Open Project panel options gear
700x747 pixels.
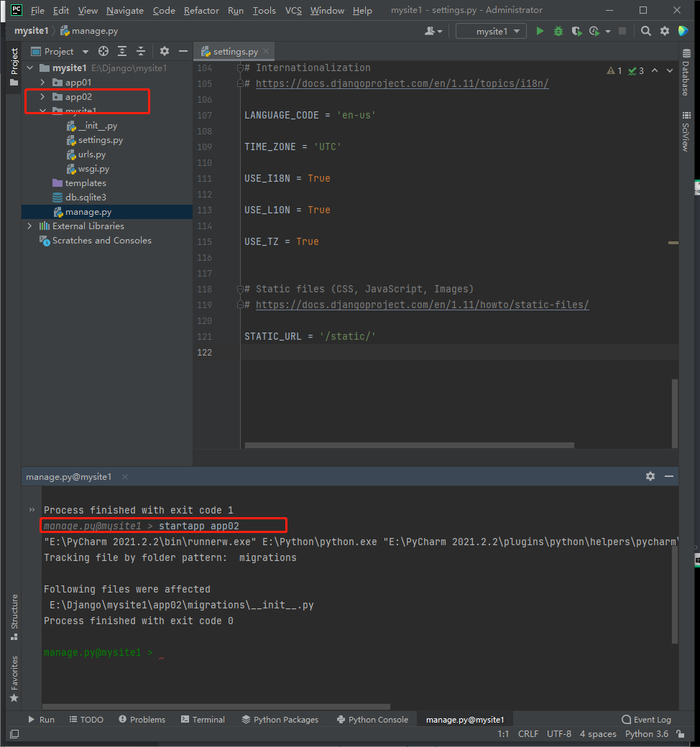coord(165,51)
